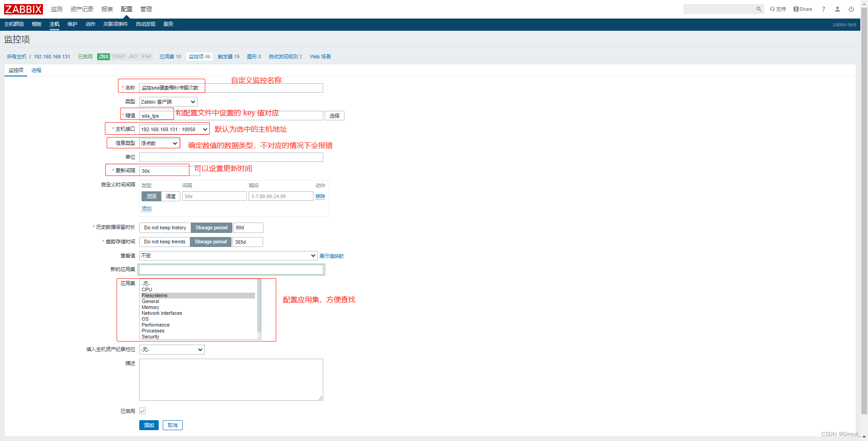Select Network interfaces in application list
Viewport: 868px width, 441px height.
coord(198,313)
